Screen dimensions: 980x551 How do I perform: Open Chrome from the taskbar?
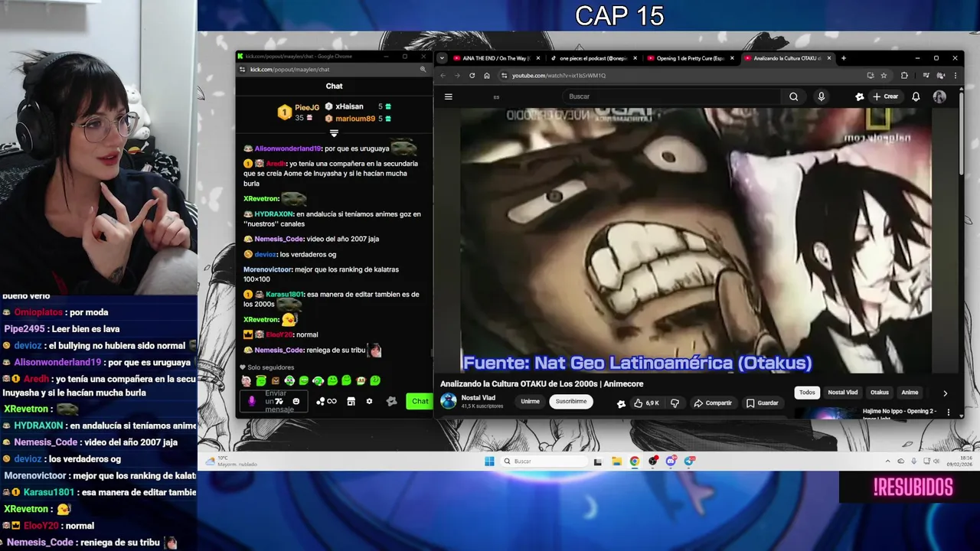[635, 461]
